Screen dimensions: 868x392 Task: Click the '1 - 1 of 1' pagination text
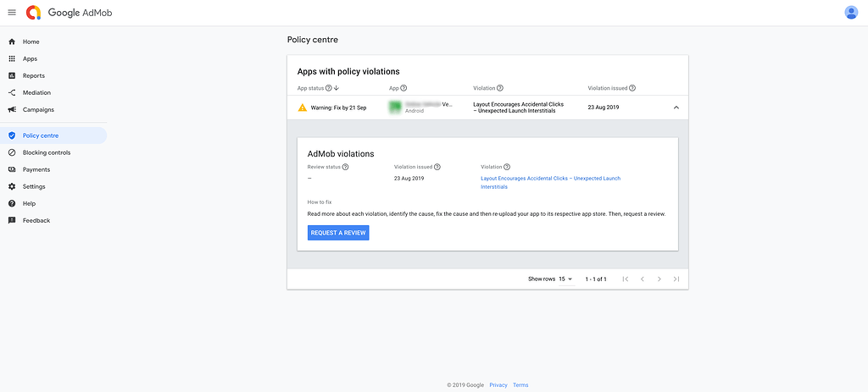(596, 279)
